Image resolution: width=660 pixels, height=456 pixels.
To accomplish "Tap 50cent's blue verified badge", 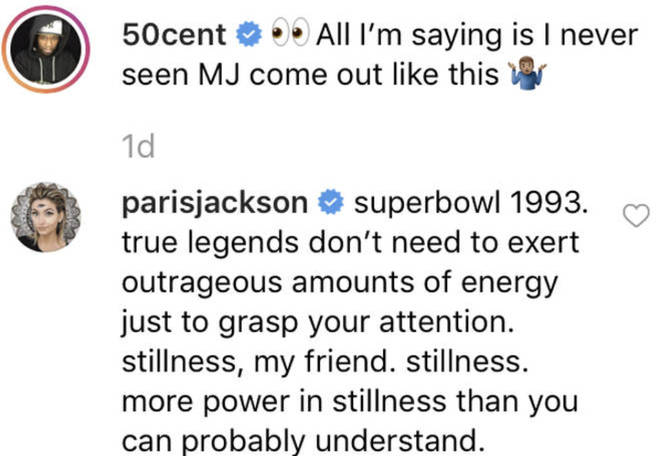I will click(x=249, y=35).
